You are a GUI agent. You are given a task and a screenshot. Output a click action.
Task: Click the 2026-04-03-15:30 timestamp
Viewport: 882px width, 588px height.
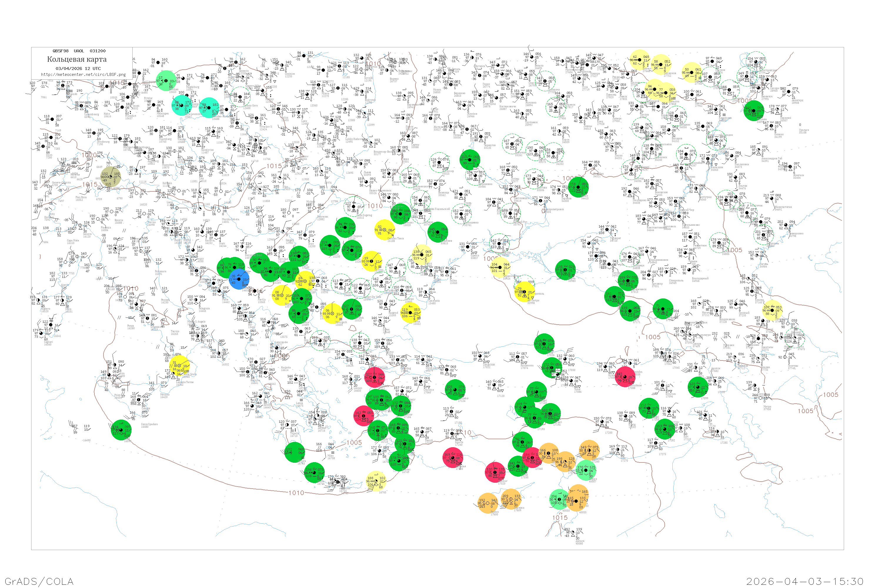point(805,581)
